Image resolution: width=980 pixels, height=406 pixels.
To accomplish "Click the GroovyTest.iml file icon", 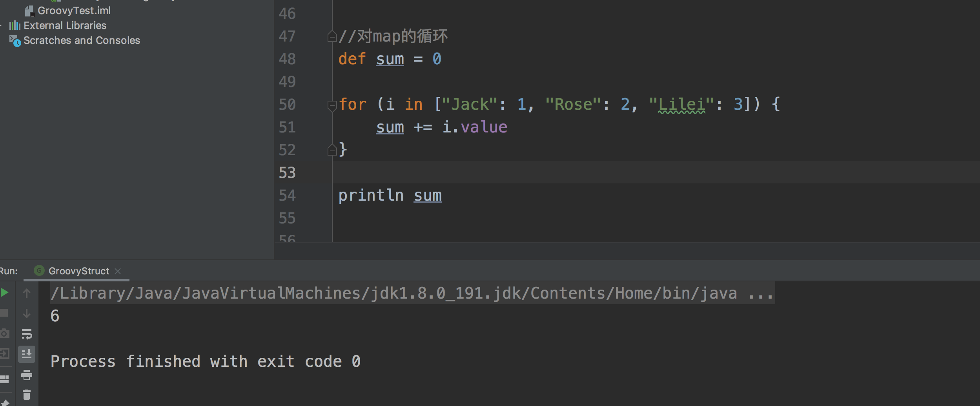I will pos(30,11).
